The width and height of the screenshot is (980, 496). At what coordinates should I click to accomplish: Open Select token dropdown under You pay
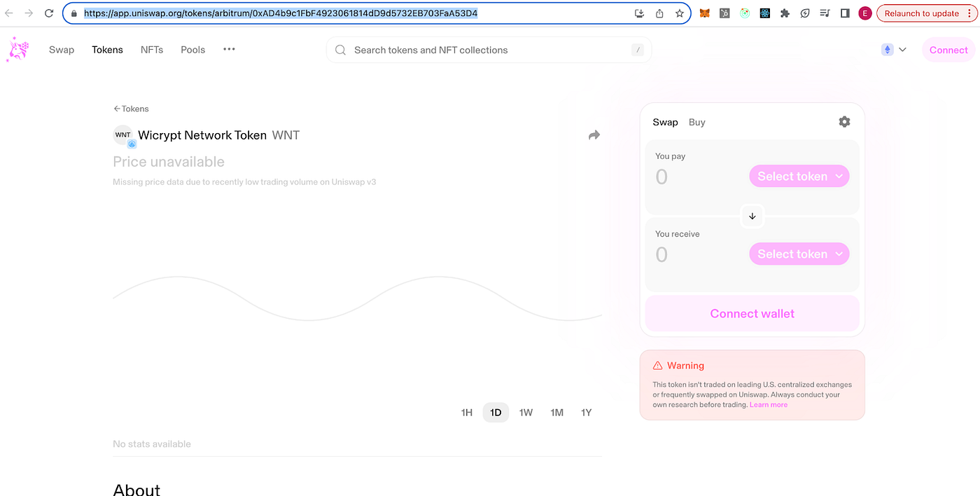click(x=799, y=177)
